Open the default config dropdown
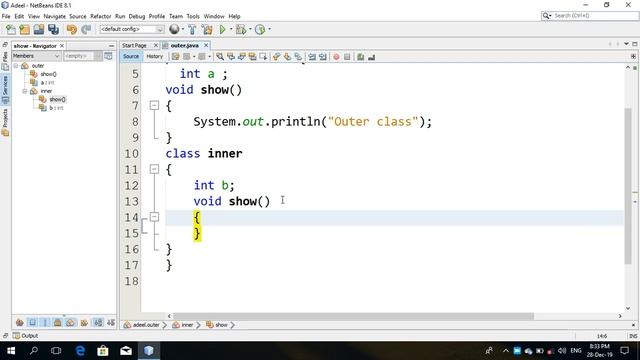 [x=132, y=29]
